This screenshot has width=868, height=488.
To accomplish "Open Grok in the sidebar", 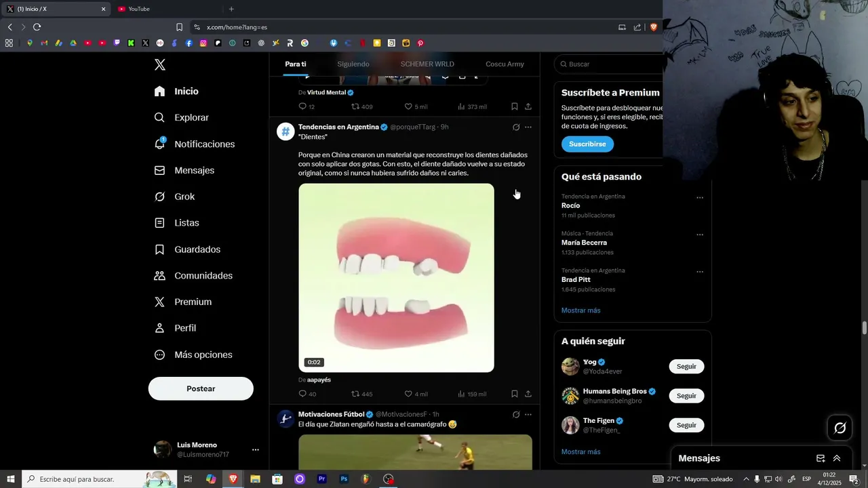I will pyautogui.click(x=174, y=197).
